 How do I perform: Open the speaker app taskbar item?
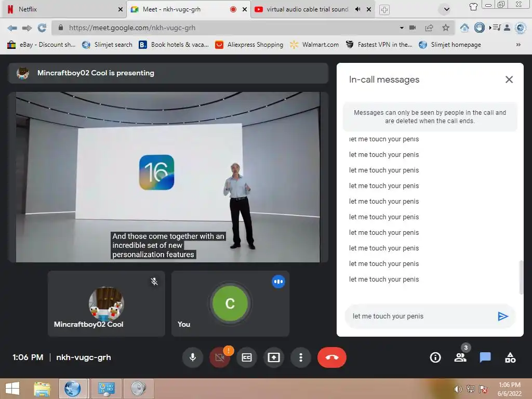click(138, 389)
